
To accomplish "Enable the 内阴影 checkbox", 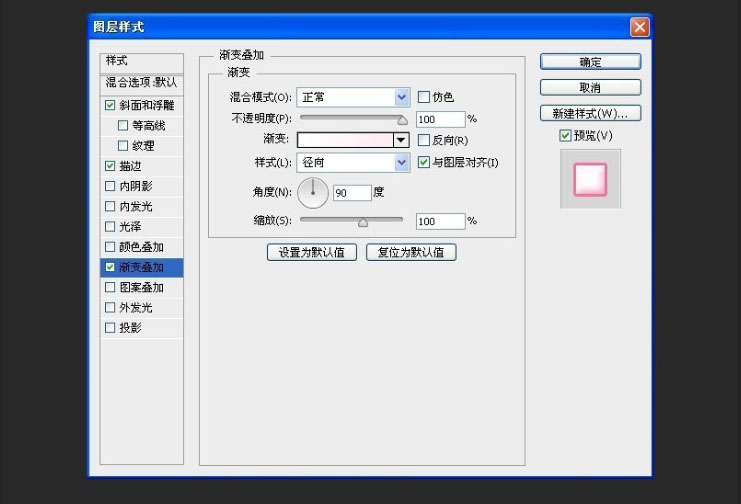I will (110, 186).
